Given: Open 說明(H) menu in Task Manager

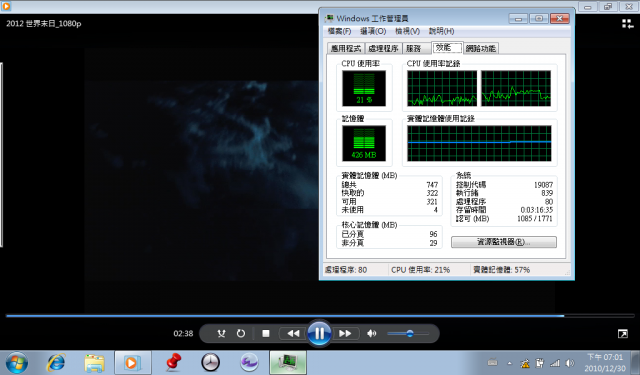Looking at the screenshot, I should point(441,31).
